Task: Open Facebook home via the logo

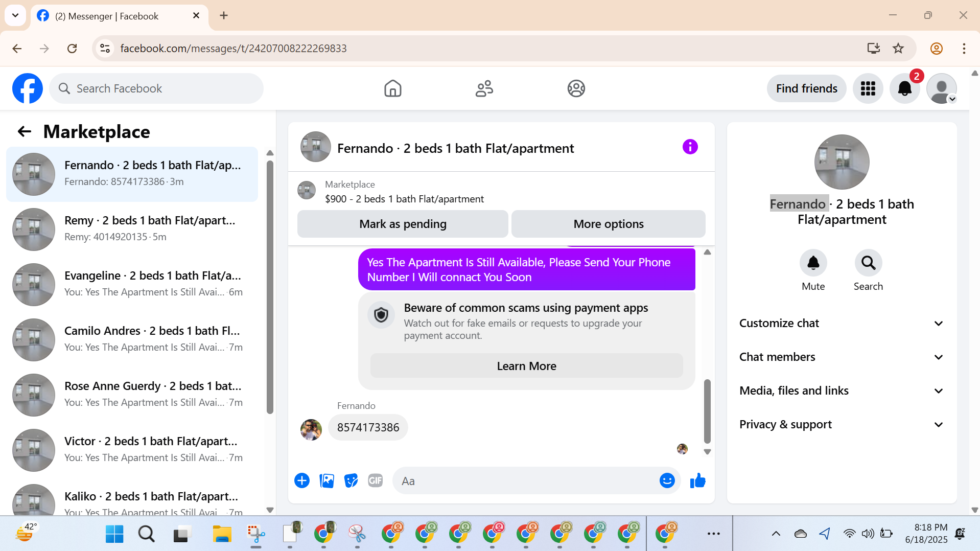Action: coord(28,88)
